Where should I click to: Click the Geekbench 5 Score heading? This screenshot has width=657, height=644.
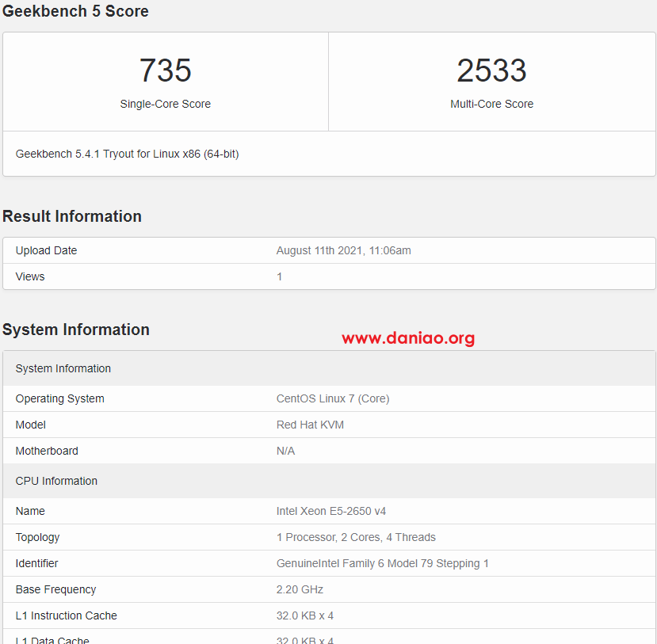75,11
